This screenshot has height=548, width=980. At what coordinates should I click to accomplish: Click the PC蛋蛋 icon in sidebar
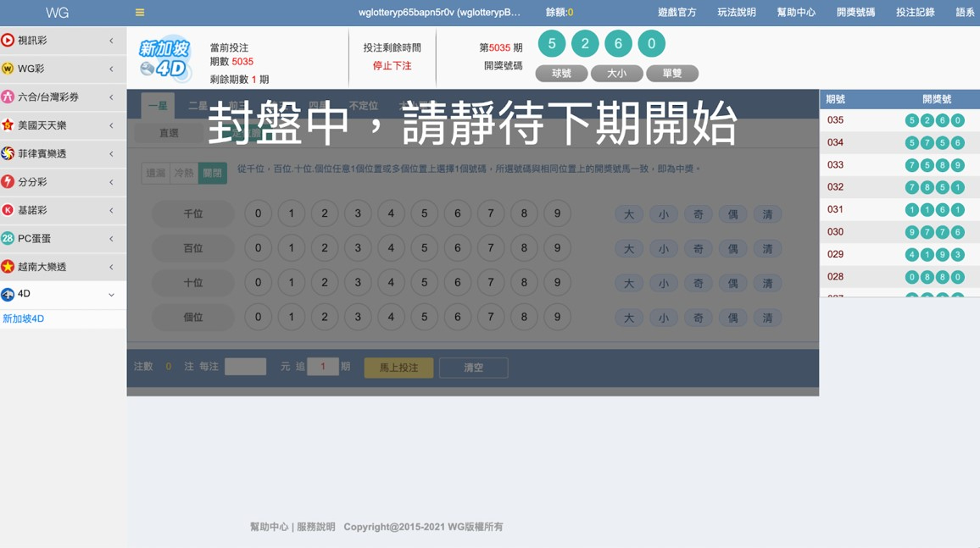[x=8, y=238]
